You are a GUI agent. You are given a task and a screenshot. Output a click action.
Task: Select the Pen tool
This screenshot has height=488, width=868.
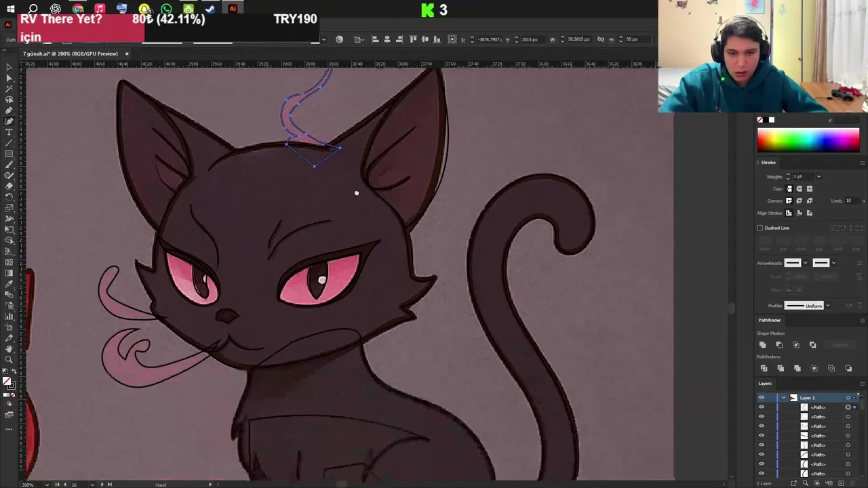pos(9,110)
